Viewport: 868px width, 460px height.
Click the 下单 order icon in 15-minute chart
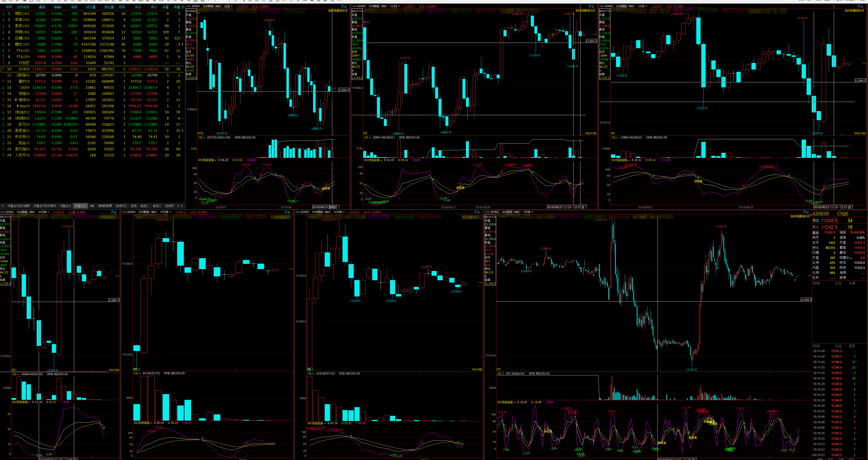(x=287, y=212)
